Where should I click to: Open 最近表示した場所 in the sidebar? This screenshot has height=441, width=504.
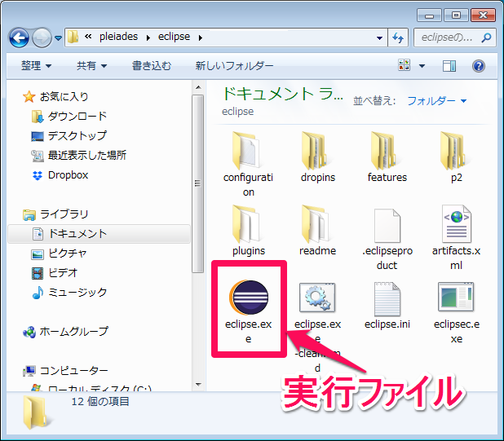tap(79, 155)
